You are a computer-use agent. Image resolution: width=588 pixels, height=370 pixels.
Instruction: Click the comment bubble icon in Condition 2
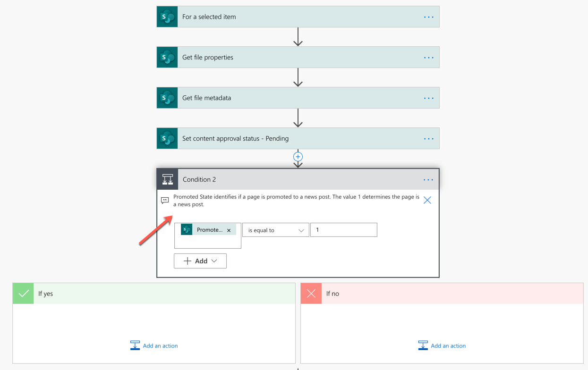[165, 201]
